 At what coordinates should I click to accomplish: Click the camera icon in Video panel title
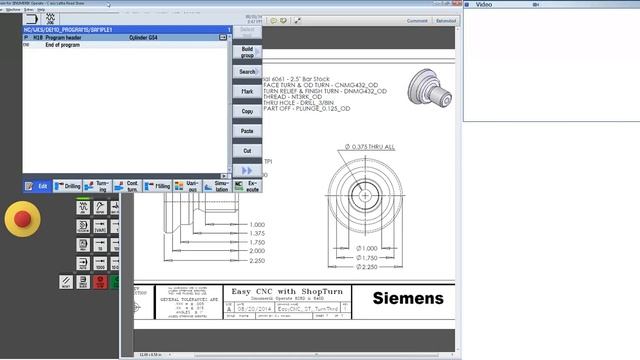click(x=536, y=4)
